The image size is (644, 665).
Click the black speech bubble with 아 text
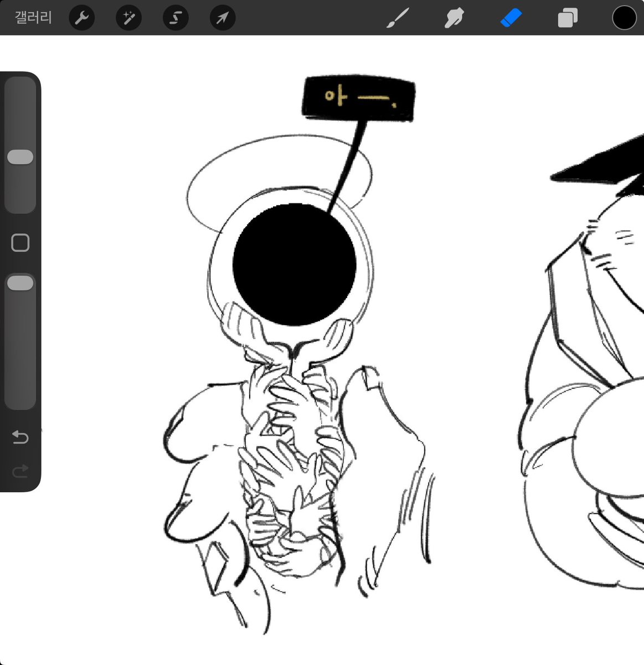[x=359, y=98]
